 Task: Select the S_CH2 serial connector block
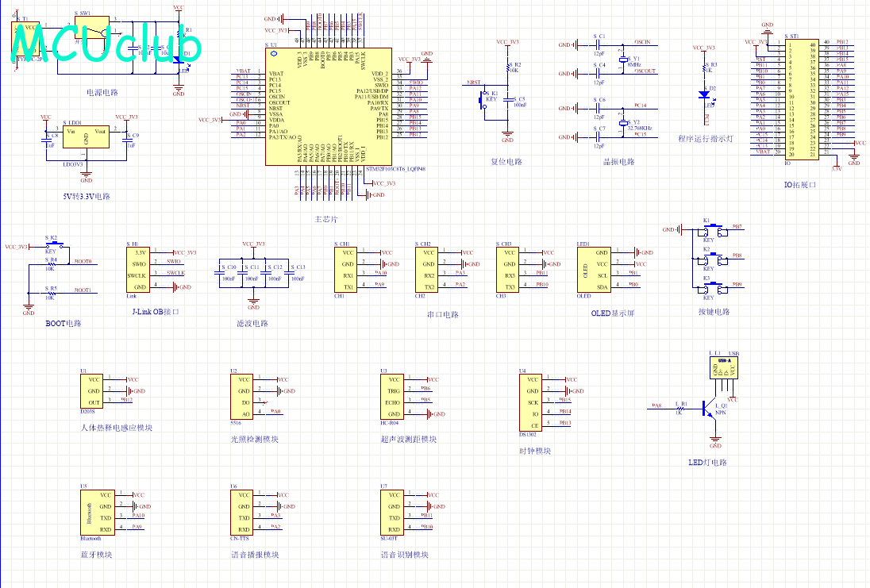coord(427,270)
